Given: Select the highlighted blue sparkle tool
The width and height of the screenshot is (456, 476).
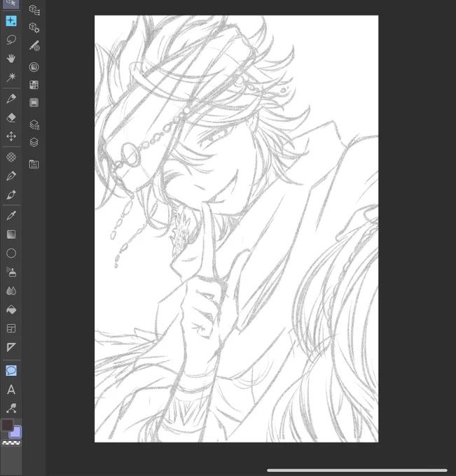Looking at the screenshot, I should (11, 21).
